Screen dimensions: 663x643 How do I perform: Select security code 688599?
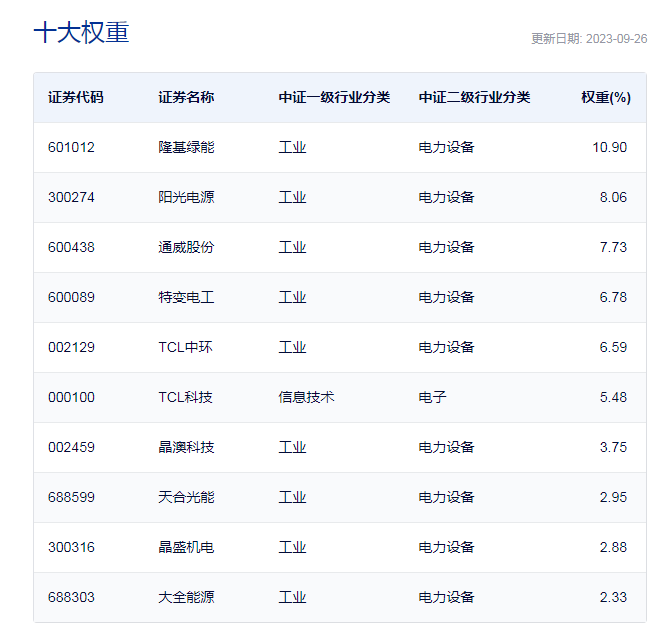click(71, 497)
